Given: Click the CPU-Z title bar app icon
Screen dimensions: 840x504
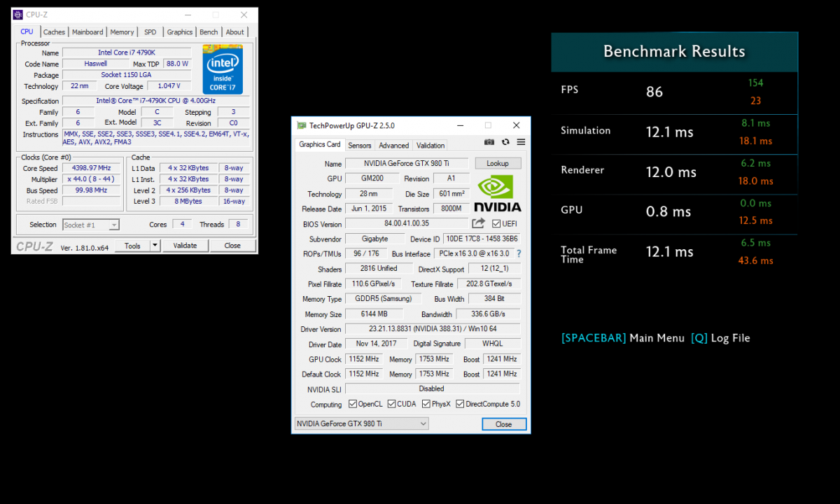Looking at the screenshot, I should coord(17,15).
